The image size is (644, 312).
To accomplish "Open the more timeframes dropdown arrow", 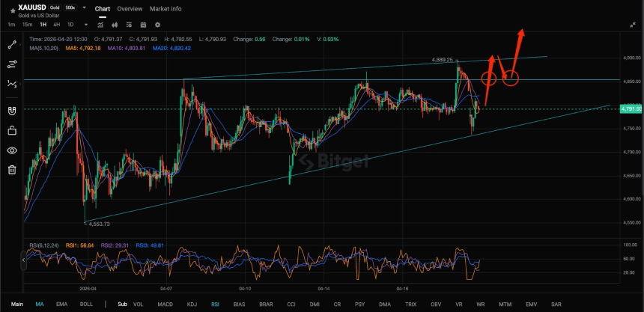I will (x=86, y=25).
